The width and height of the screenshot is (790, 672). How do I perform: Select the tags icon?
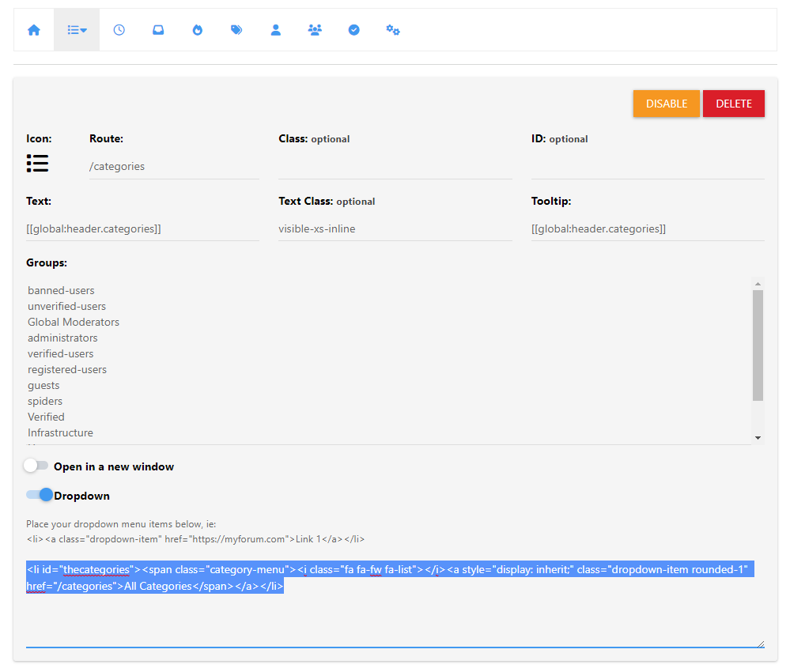[236, 30]
